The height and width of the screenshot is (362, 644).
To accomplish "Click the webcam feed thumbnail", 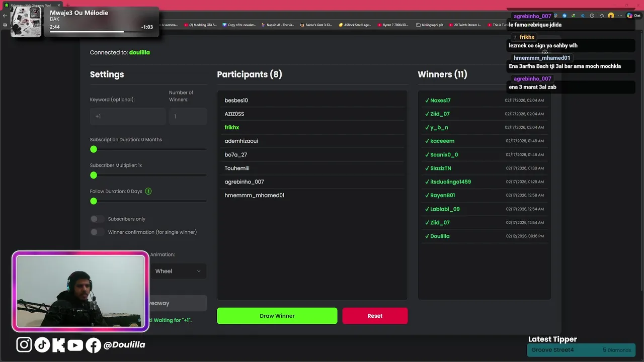I will [x=80, y=292].
